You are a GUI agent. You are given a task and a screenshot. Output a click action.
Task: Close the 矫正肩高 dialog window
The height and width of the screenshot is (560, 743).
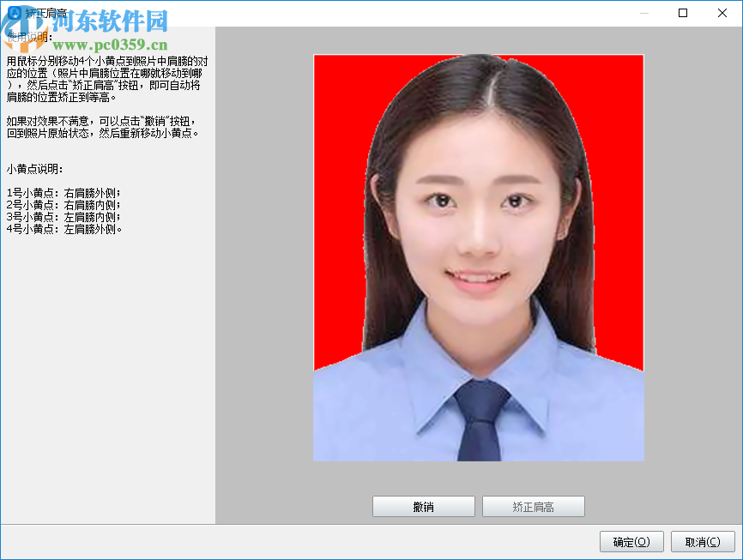[722, 13]
